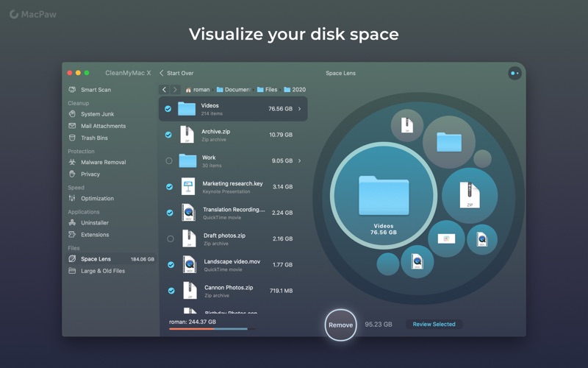Click the 184.06 GB Space Lens size label

click(x=143, y=259)
